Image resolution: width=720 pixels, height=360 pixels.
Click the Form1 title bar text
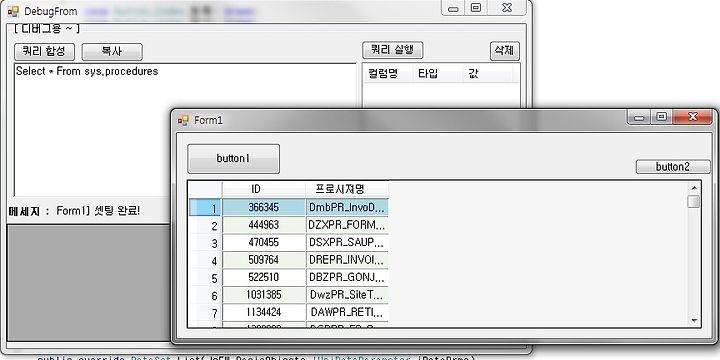click(x=208, y=121)
